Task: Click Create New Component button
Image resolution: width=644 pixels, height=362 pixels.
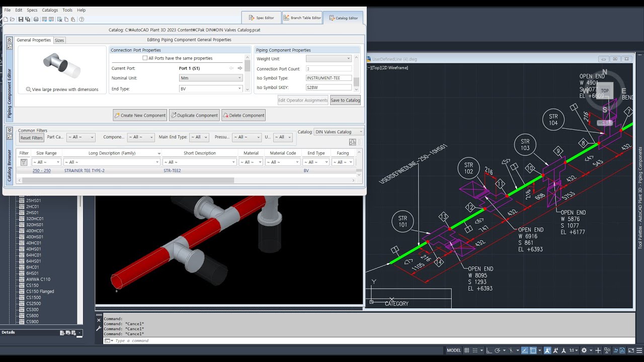Action: pyautogui.click(x=139, y=115)
